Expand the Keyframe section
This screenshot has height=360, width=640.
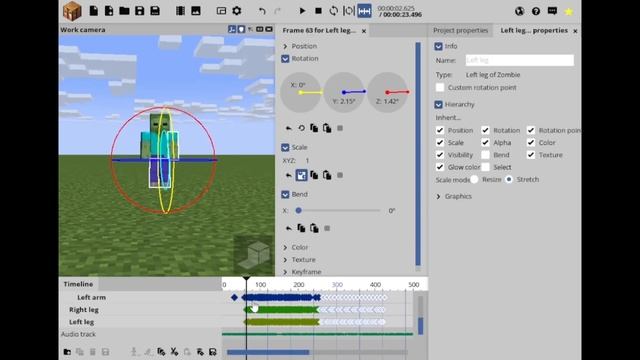(x=285, y=272)
